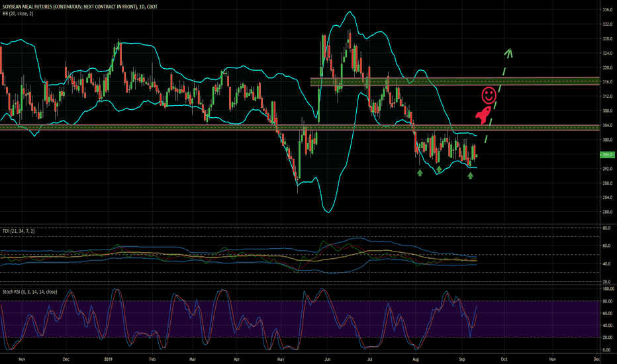
Task: Click the 292.0 price axis label
Action: pos(607,169)
